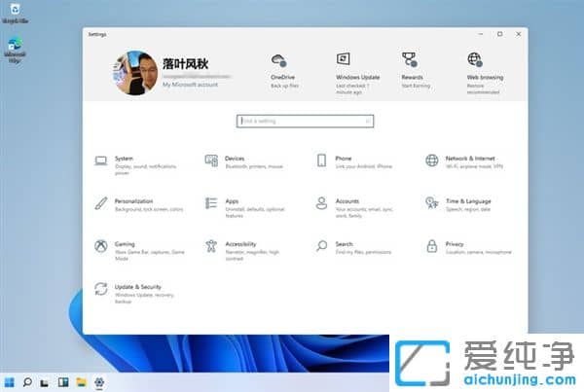Click the Location, camera, microphone description

(x=478, y=252)
